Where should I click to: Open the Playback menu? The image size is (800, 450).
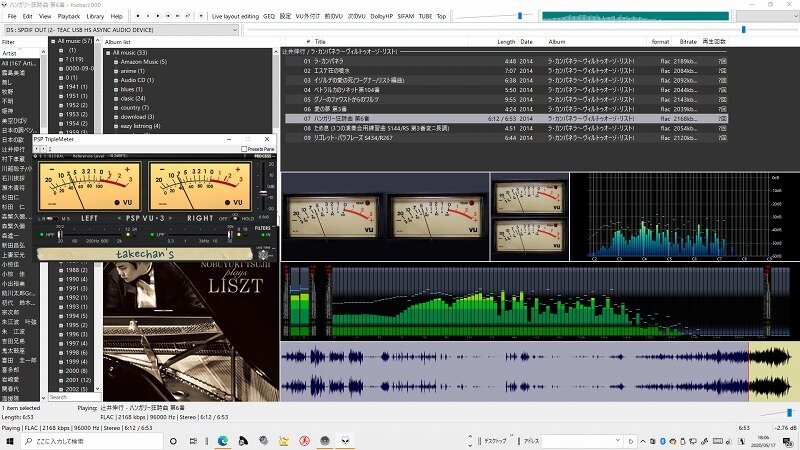click(x=68, y=16)
